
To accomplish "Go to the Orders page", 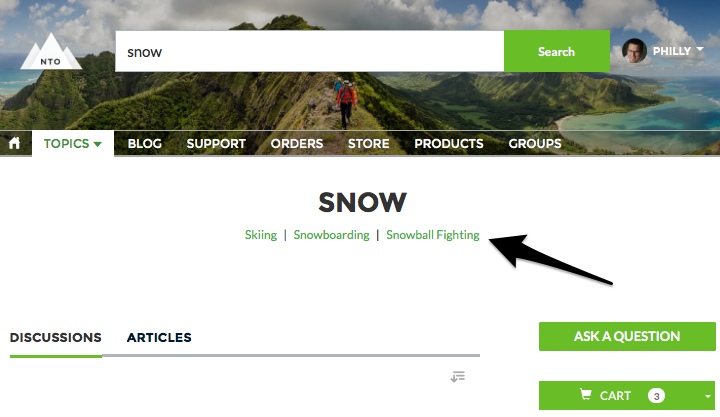I will 297,143.
